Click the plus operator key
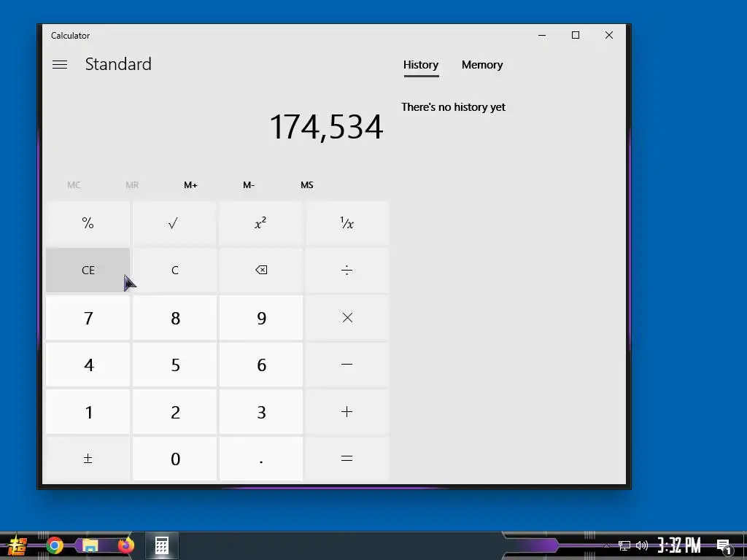The image size is (747, 560). point(347,412)
